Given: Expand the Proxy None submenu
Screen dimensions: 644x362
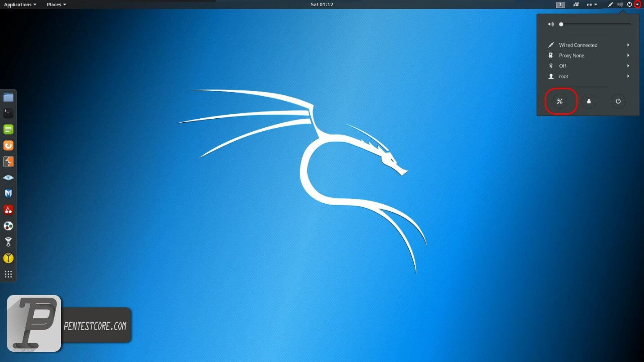Looking at the screenshot, I should (x=588, y=55).
